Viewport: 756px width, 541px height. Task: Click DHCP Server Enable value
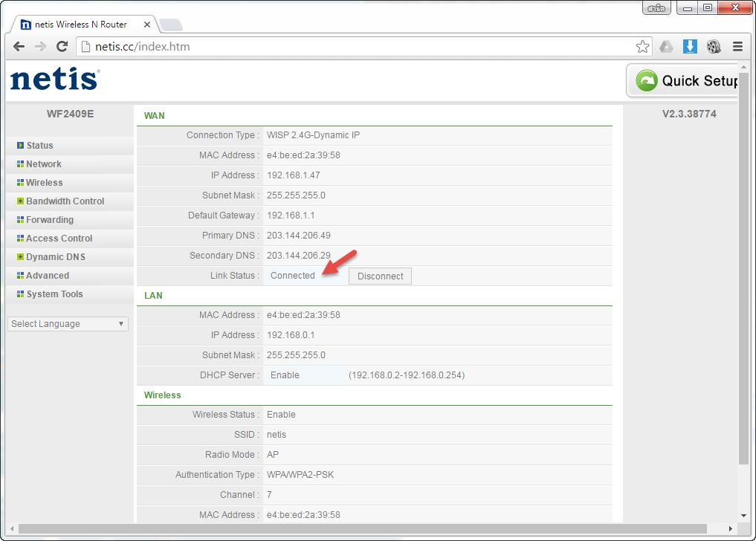click(x=285, y=375)
